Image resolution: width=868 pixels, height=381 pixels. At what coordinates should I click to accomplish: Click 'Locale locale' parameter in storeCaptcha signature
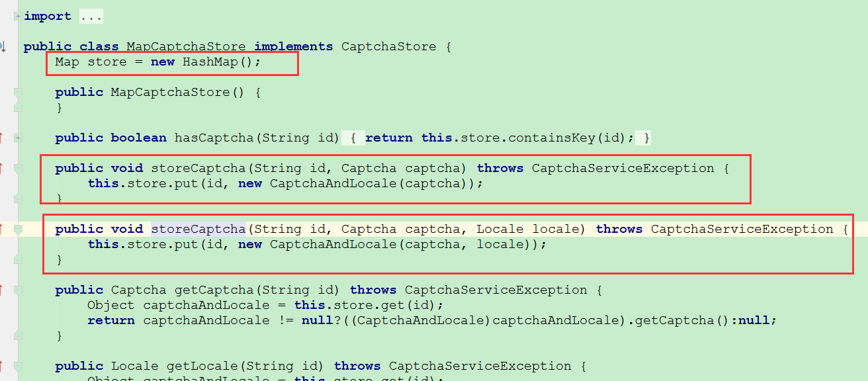coord(527,229)
